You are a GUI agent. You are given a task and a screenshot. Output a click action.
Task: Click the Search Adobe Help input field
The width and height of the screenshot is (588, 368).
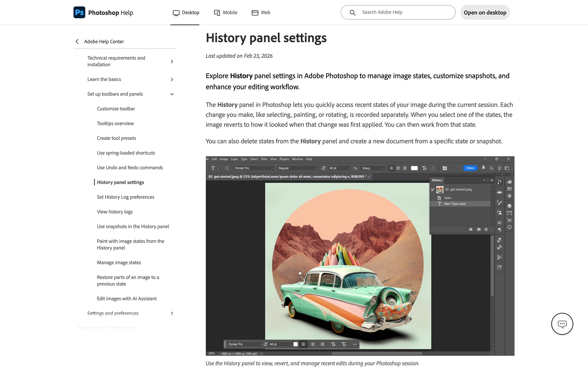pyautogui.click(x=398, y=12)
